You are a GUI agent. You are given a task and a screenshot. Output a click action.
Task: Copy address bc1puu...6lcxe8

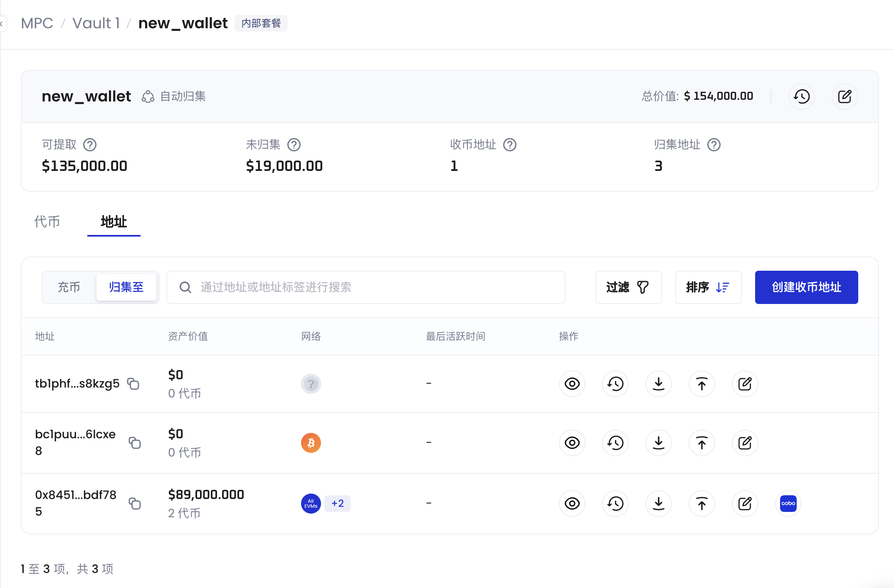coord(135,442)
